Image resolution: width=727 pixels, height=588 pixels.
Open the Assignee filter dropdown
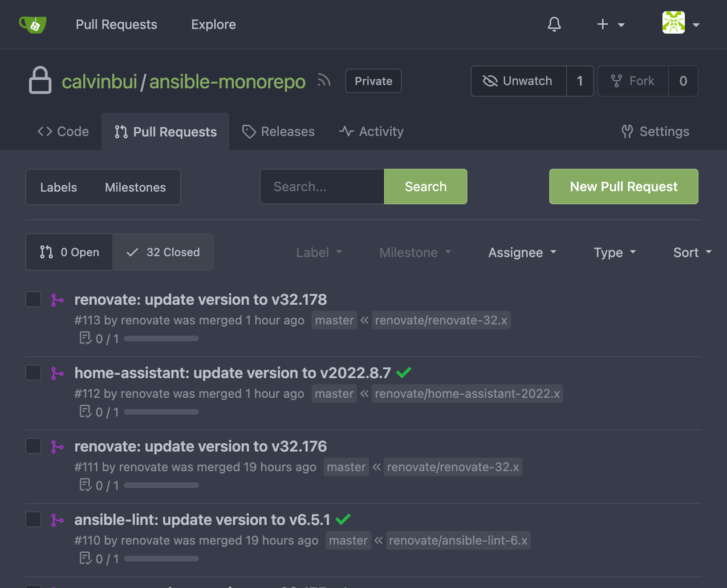(522, 252)
